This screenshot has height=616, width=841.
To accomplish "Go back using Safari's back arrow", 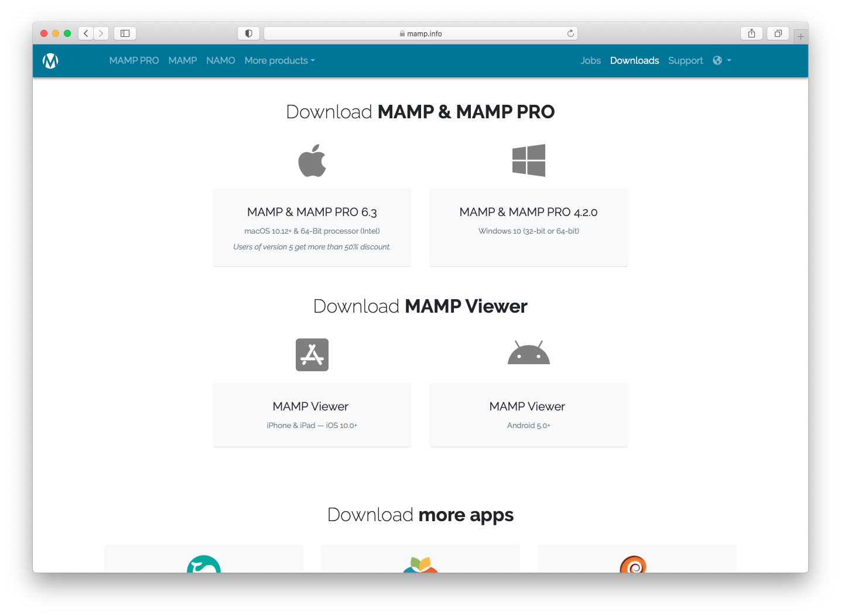I will pos(86,33).
